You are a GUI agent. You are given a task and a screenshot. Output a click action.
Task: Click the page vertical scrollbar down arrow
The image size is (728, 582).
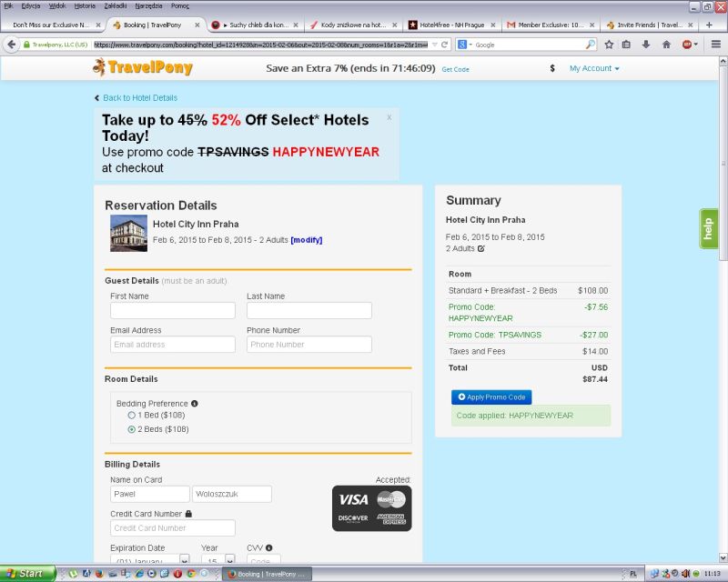723,557
